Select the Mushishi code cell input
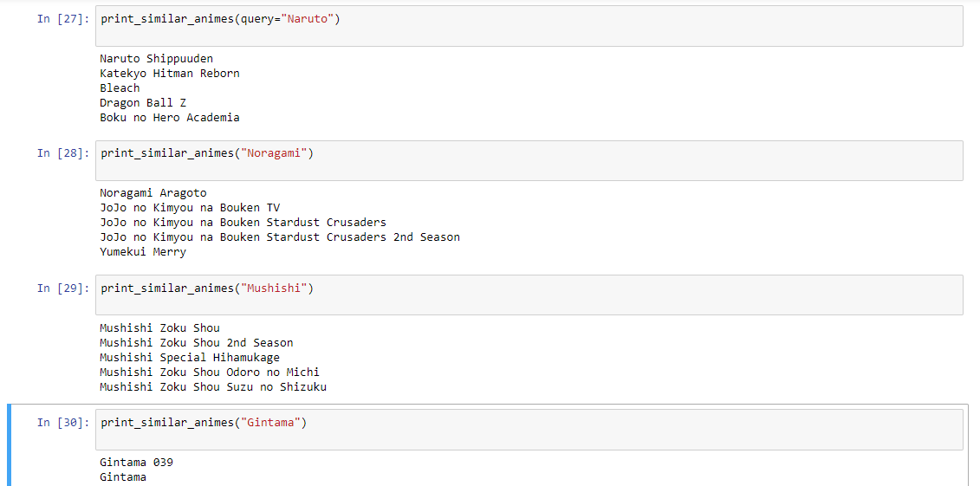This screenshot has width=980, height=486. pyautogui.click(x=529, y=295)
